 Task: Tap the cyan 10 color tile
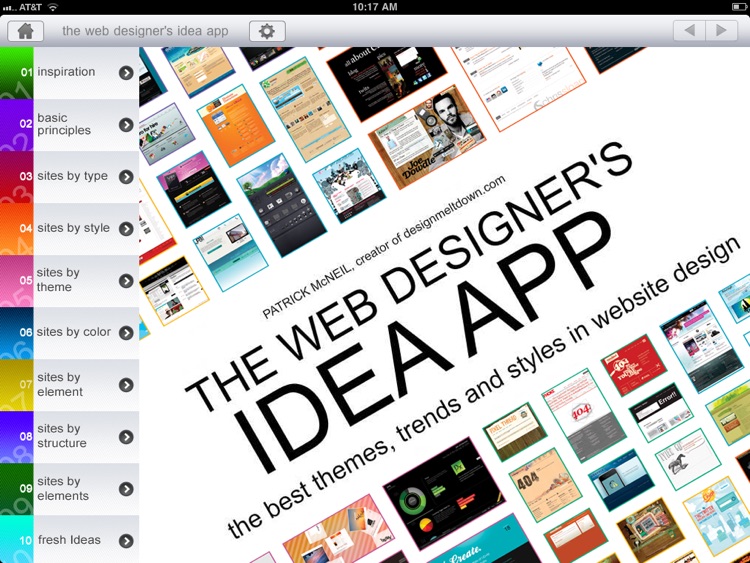pos(17,539)
